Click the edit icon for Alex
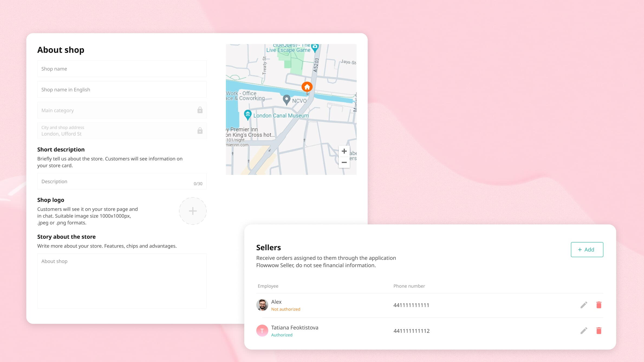The height and width of the screenshot is (362, 644). 583,305
